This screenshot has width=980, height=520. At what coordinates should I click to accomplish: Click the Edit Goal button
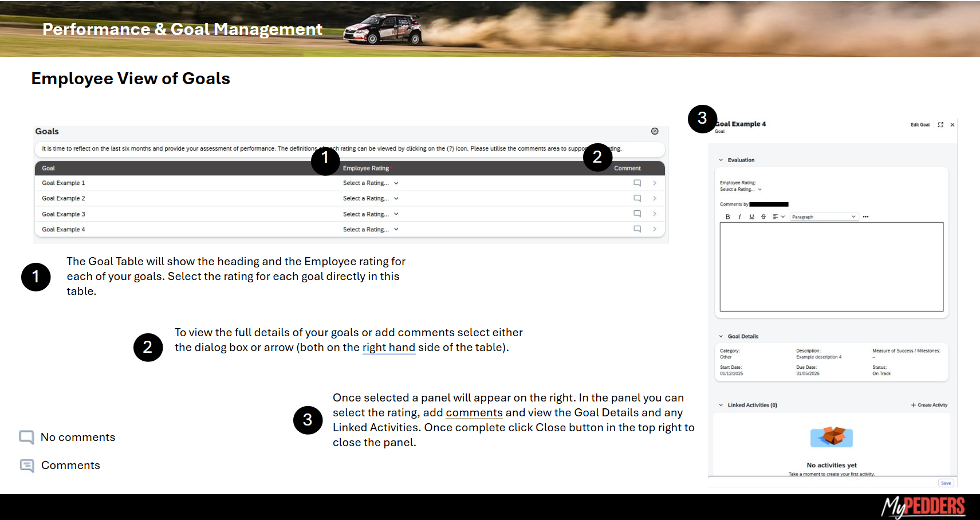click(x=920, y=125)
